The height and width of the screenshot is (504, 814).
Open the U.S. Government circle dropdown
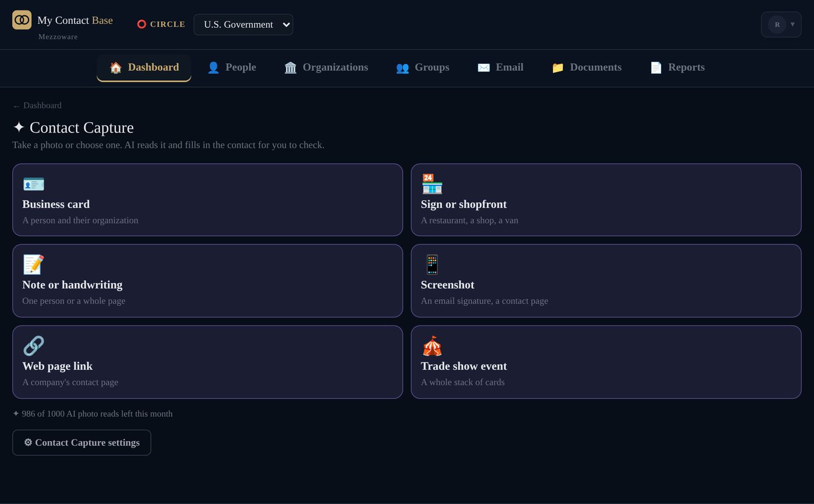click(244, 24)
